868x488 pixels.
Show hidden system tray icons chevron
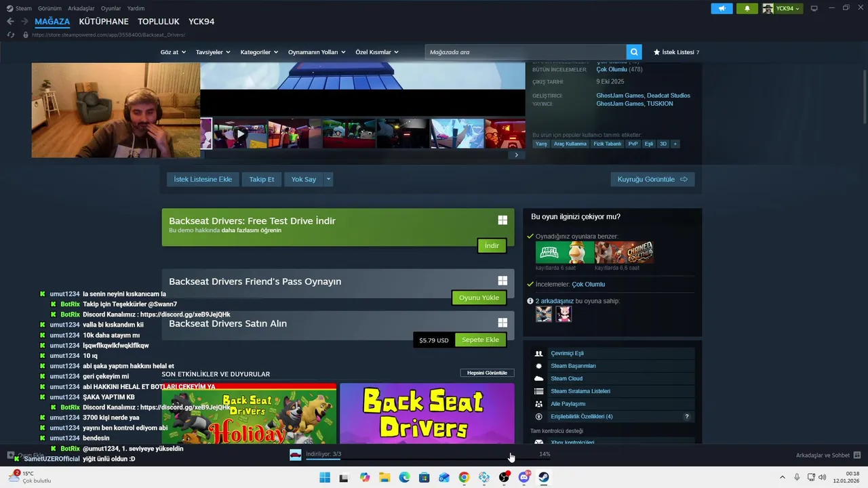(x=782, y=477)
